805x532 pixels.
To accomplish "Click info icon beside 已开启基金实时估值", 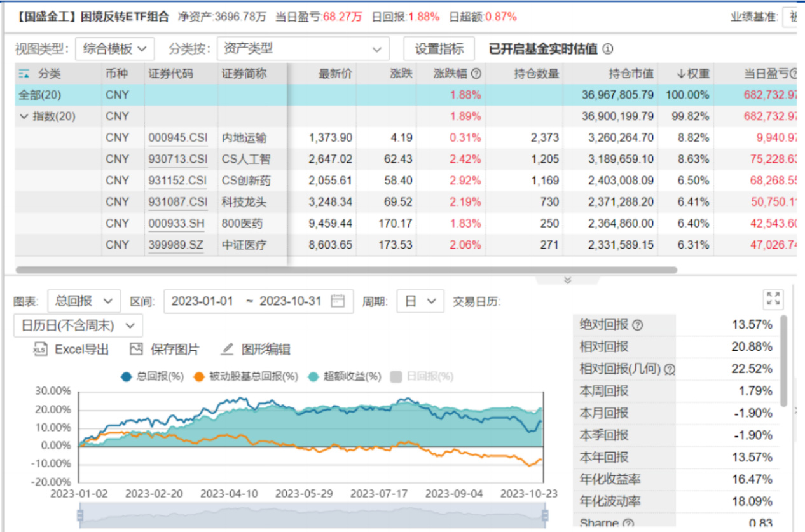I will (x=608, y=49).
